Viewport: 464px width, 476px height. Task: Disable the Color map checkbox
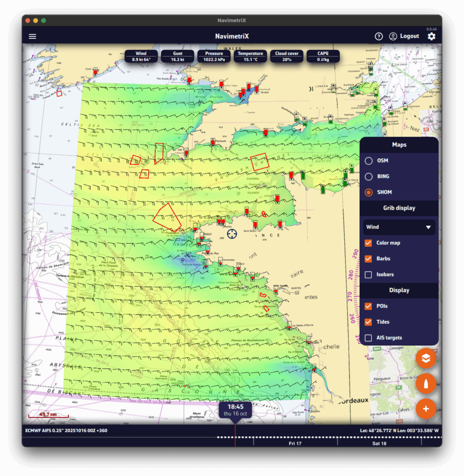pyautogui.click(x=369, y=243)
